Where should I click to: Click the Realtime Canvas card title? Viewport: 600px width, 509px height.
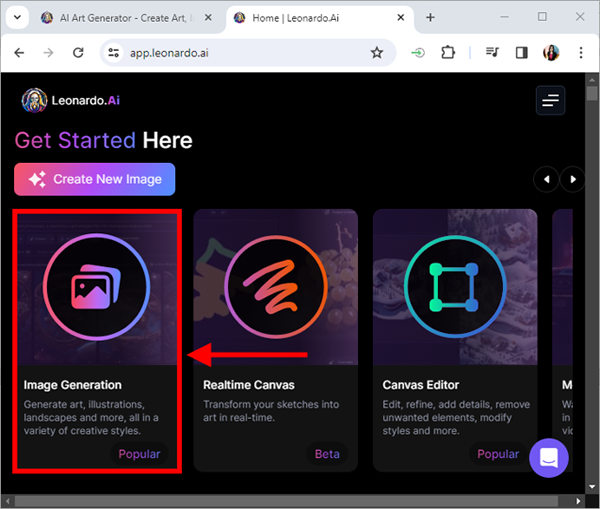[x=249, y=385]
